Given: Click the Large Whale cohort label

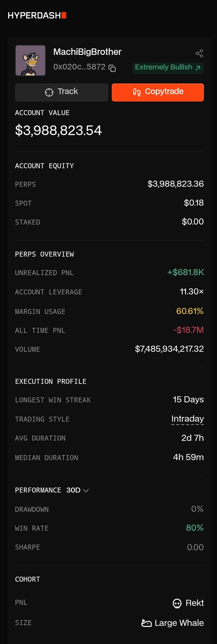Looking at the screenshot, I should 179,623.
